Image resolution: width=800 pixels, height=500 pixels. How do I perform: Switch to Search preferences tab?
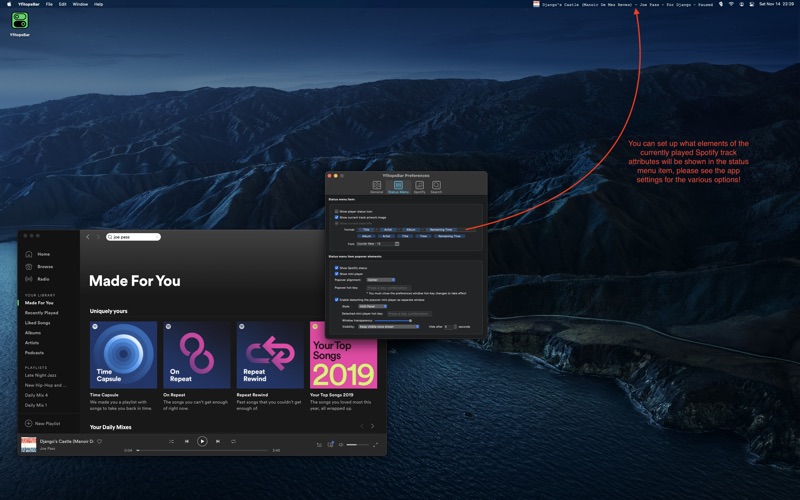pyautogui.click(x=436, y=187)
